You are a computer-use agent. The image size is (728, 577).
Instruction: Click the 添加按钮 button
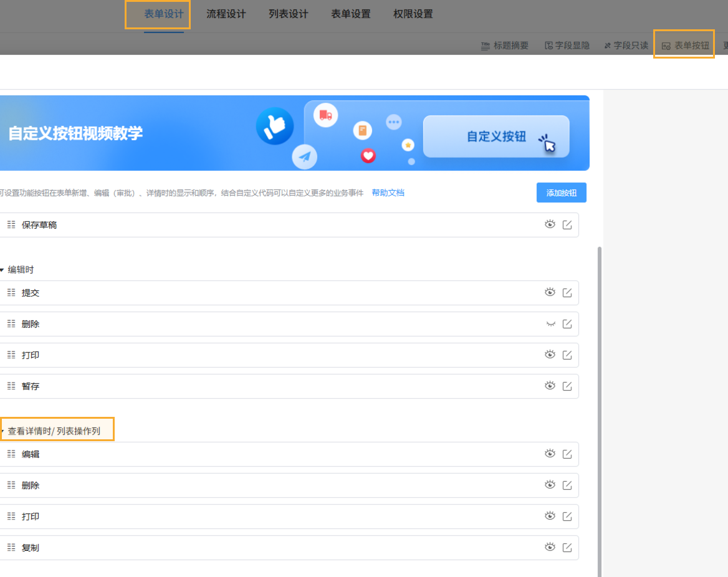pos(562,193)
